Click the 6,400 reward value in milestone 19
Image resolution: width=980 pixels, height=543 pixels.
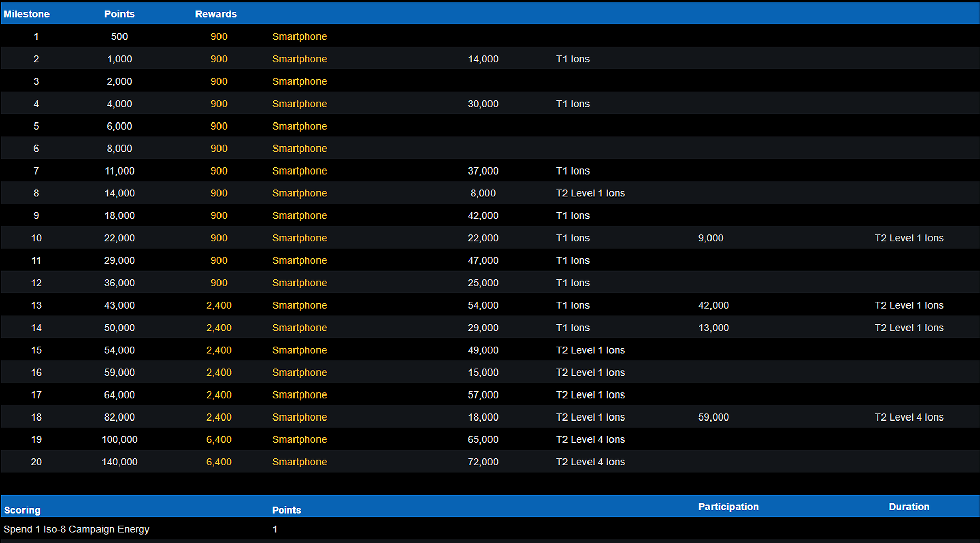tap(218, 439)
